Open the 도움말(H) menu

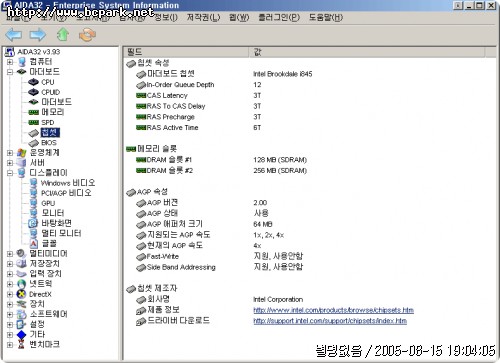(x=326, y=17)
